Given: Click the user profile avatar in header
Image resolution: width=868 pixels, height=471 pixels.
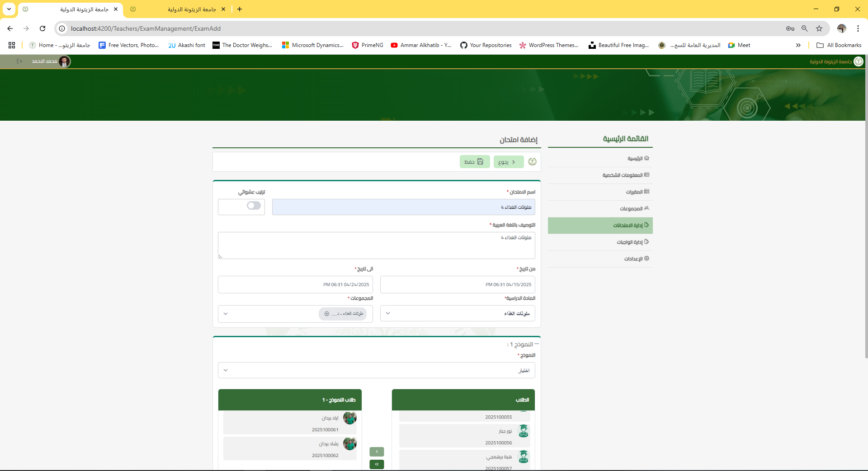Looking at the screenshot, I should (65, 61).
